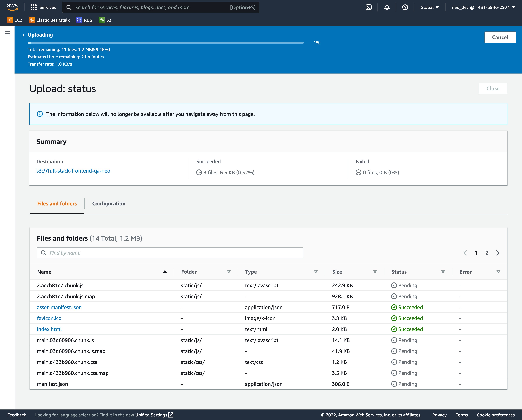The height and width of the screenshot is (420, 522).
Task: Sort by the Status column
Action: (418, 272)
